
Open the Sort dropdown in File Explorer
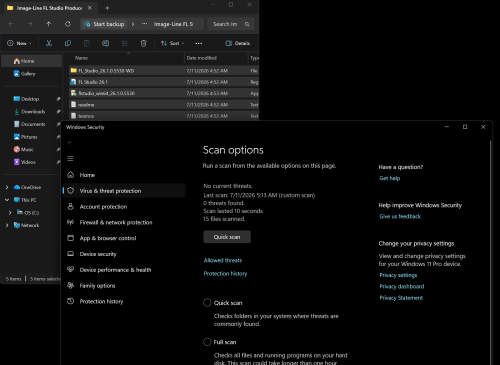[x=172, y=43]
